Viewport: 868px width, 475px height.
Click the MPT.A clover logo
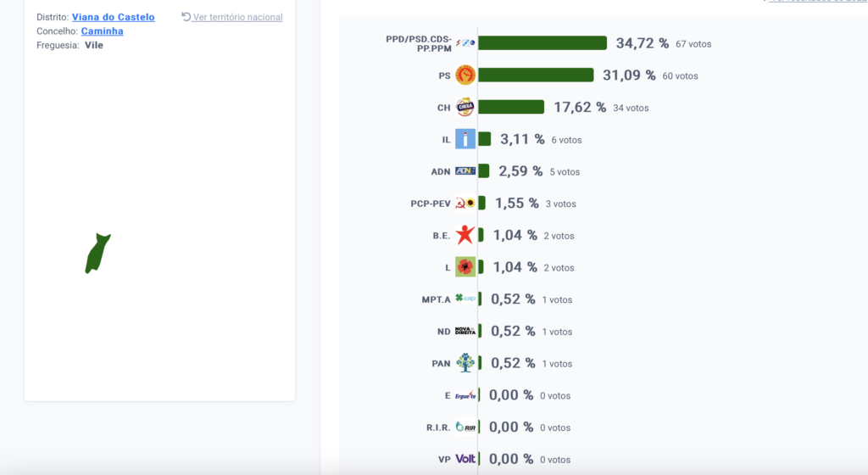coord(465,299)
